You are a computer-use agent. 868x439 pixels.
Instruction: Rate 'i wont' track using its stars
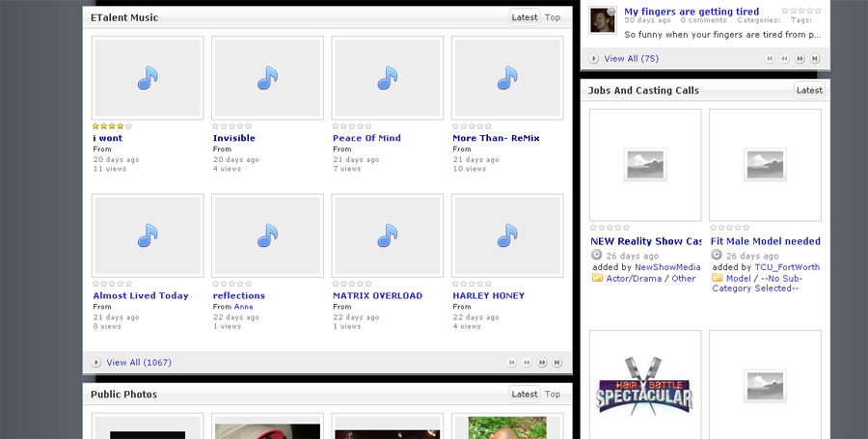click(x=113, y=126)
